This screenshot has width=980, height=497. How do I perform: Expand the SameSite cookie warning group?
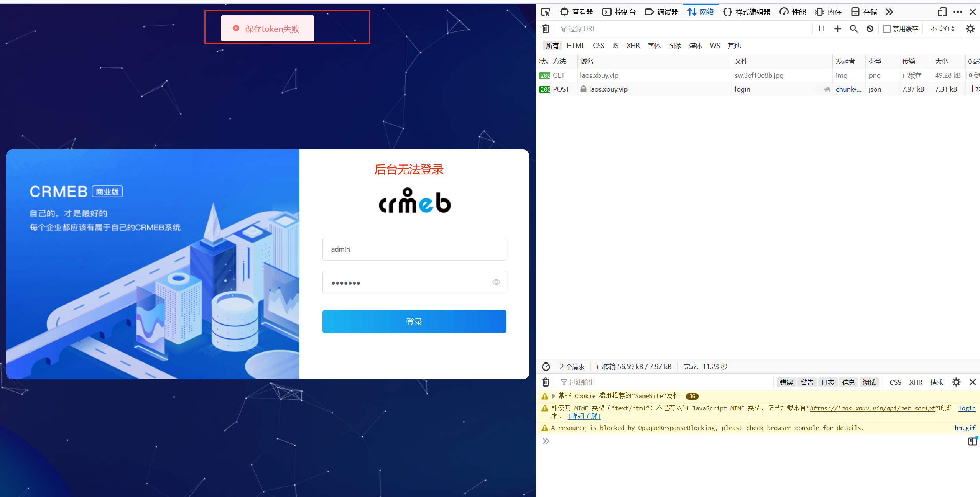click(554, 396)
